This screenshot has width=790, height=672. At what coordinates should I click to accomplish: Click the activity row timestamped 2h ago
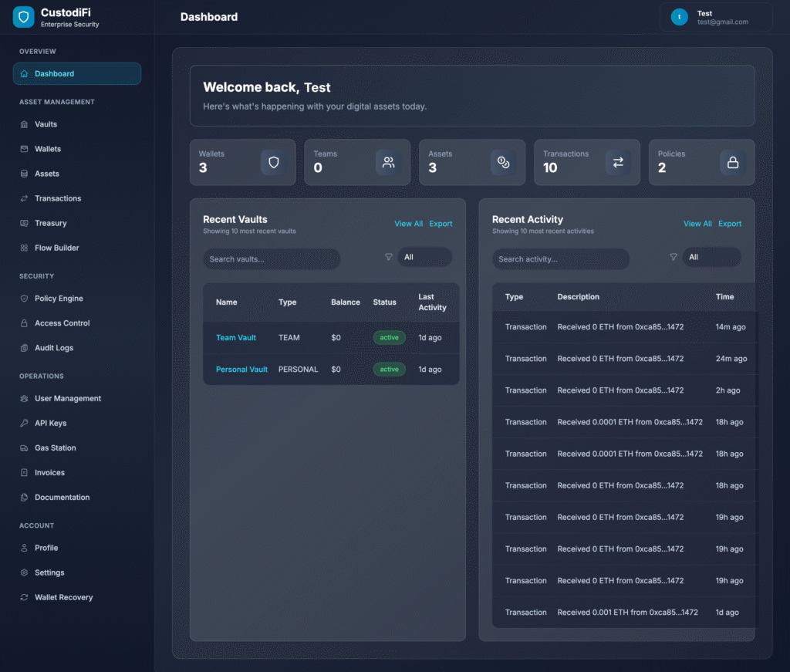(x=625, y=390)
